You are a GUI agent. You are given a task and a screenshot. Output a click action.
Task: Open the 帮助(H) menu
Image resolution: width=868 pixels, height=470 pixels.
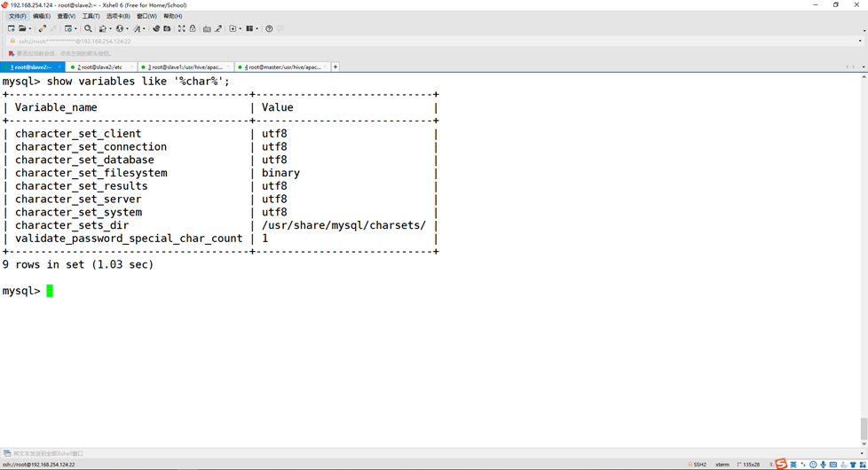(173, 16)
